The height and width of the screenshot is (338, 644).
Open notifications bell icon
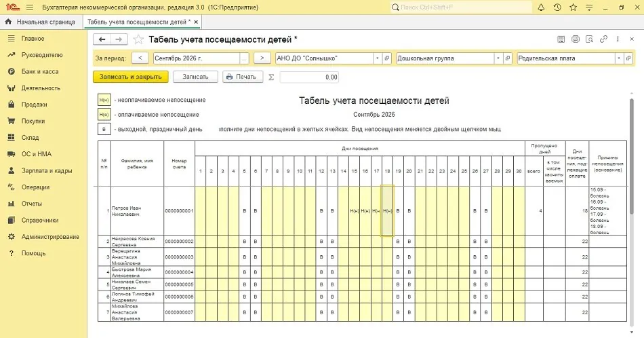click(541, 7)
